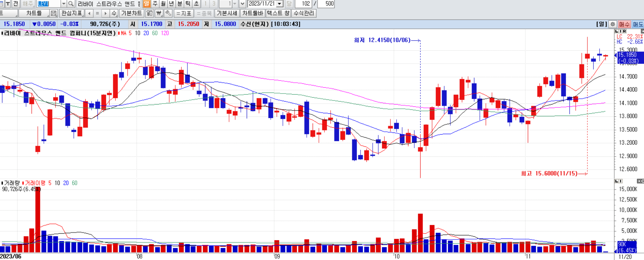The image size is (644, 260).
Task: Toggle the L button on volume pane
Action: click(x=617, y=181)
